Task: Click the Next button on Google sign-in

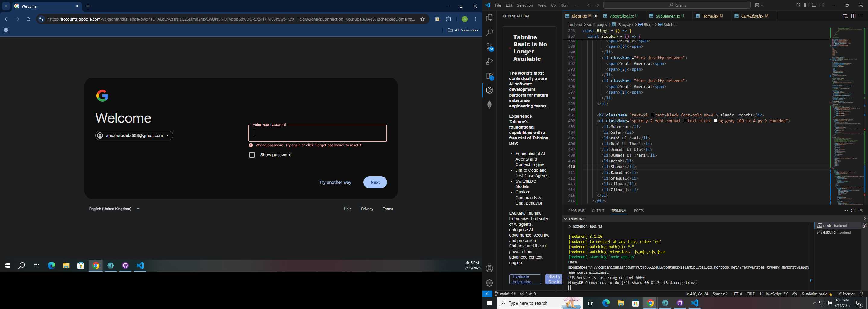Action: click(x=375, y=182)
